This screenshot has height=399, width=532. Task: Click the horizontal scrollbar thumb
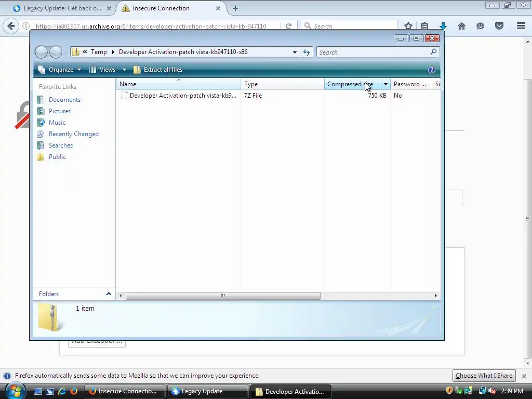click(x=223, y=296)
